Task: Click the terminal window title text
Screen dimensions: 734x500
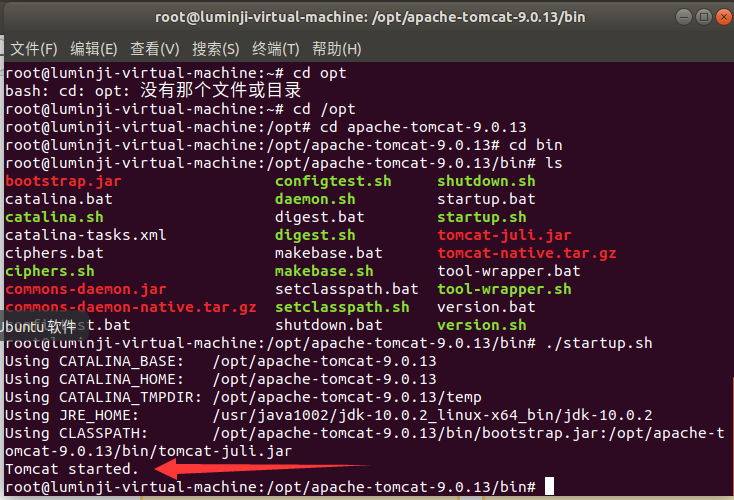Action: point(370,17)
